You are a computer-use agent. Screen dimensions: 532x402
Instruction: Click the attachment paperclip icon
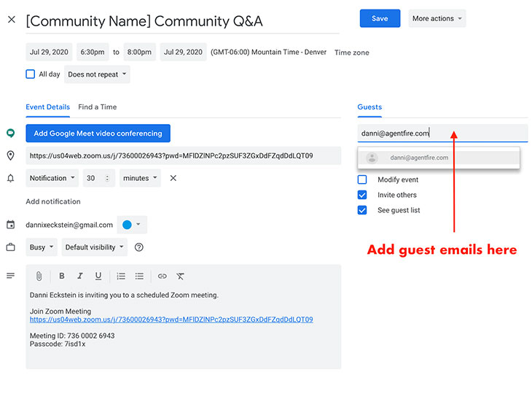pyautogui.click(x=39, y=277)
